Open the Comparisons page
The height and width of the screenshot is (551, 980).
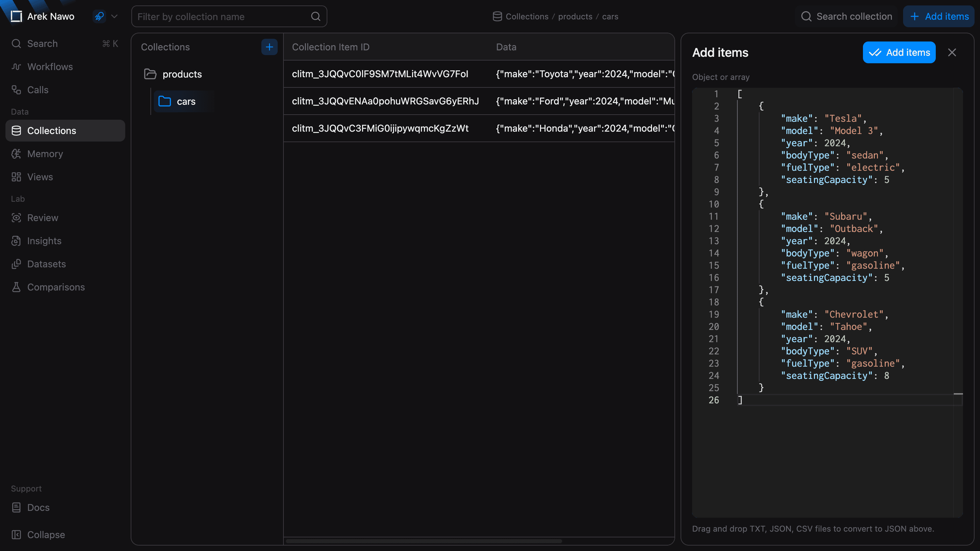[65, 287]
